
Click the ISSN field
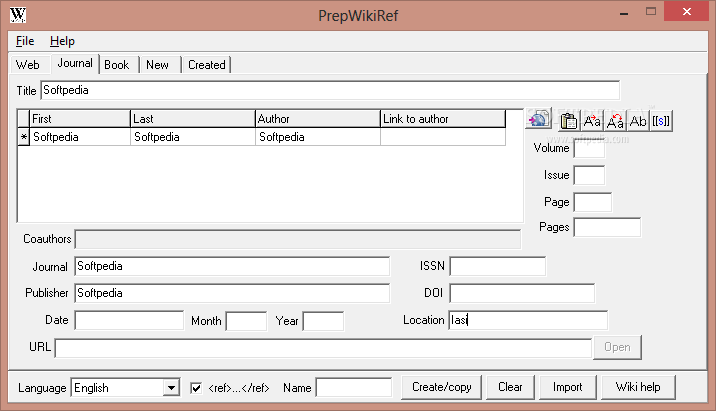[x=498, y=266]
